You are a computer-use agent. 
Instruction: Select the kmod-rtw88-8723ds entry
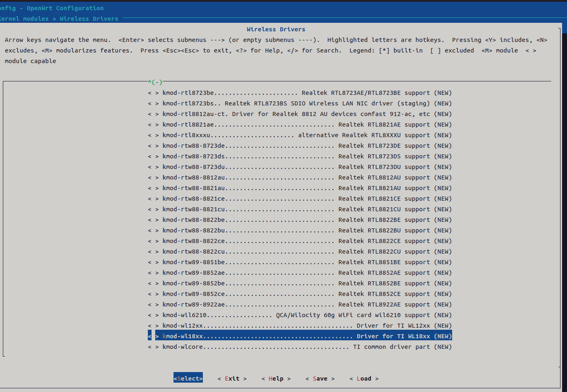click(300, 156)
